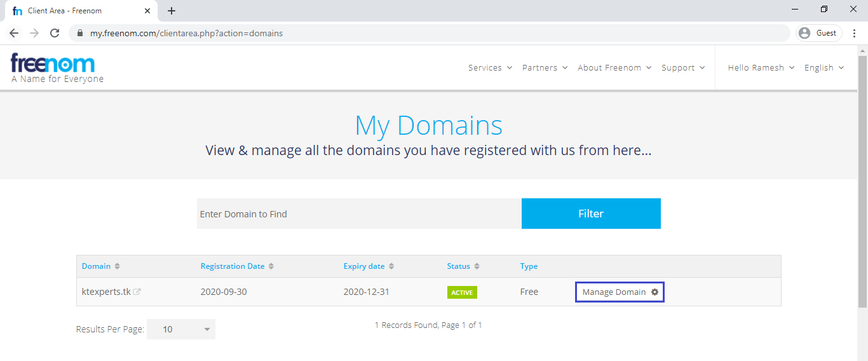Focus the Enter Domain to Find field
868x361 pixels.
click(359, 214)
